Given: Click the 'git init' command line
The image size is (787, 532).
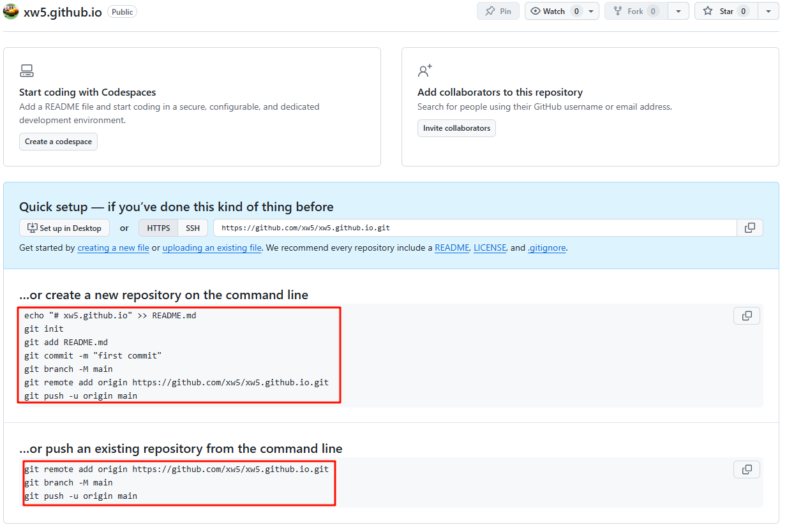Looking at the screenshot, I should tap(44, 329).
